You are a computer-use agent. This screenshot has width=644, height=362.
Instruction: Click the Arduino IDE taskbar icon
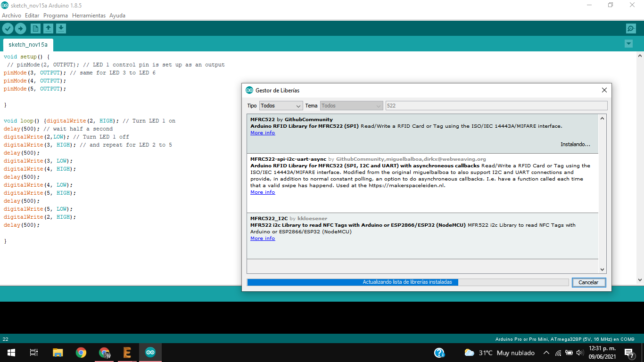coord(150,353)
